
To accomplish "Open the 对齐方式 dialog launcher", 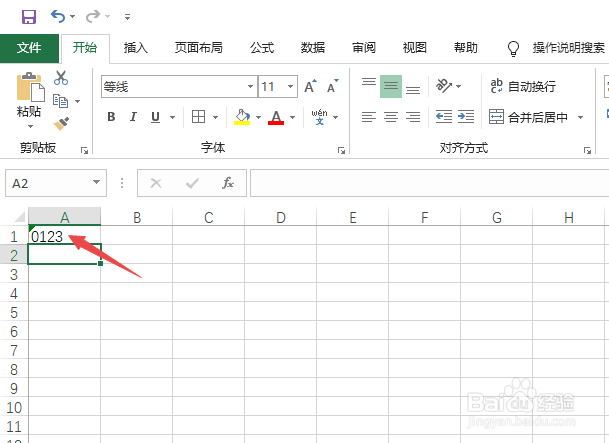I will click(x=587, y=150).
